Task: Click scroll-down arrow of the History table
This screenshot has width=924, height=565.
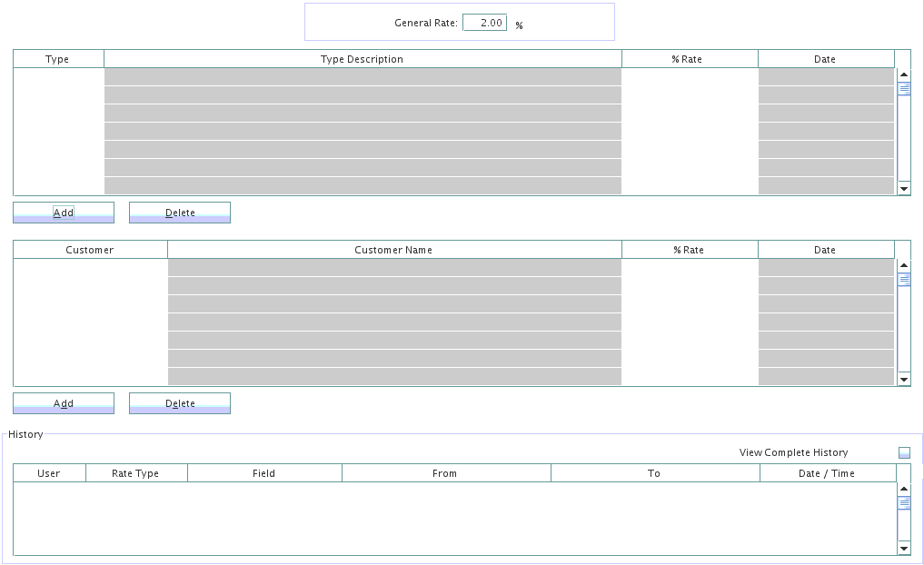Action: pyautogui.click(x=904, y=548)
